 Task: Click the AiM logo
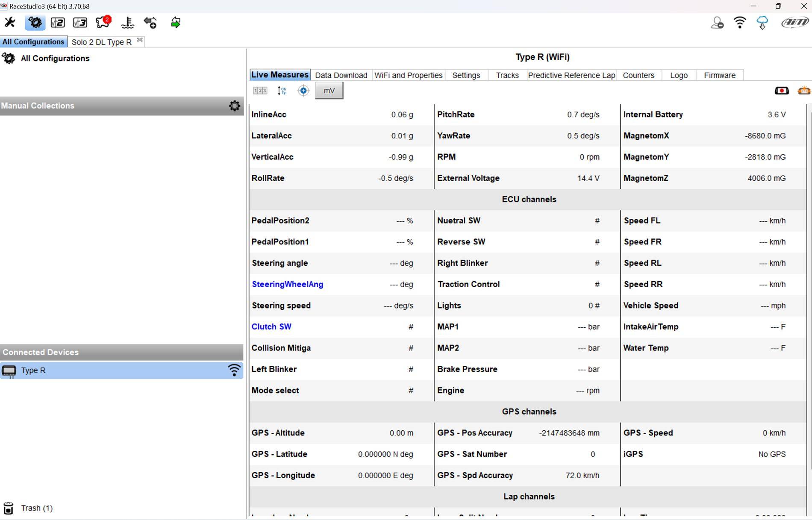click(795, 22)
